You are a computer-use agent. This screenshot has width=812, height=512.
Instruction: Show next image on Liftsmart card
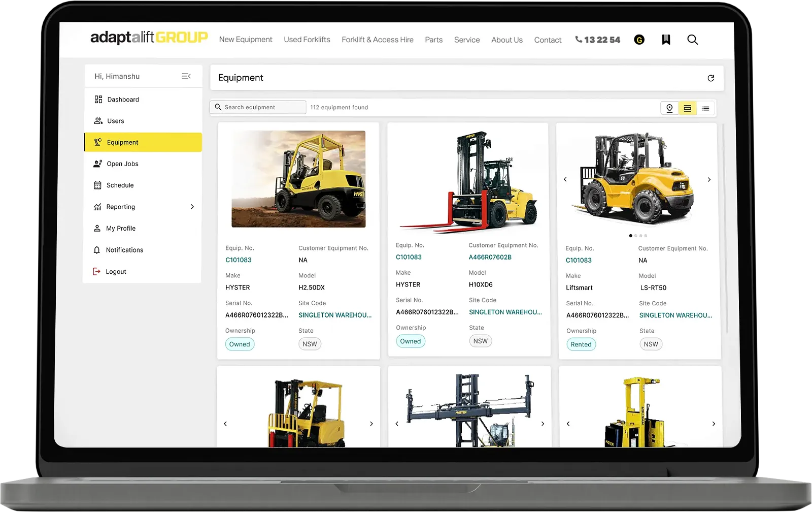[x=709, y=179]
